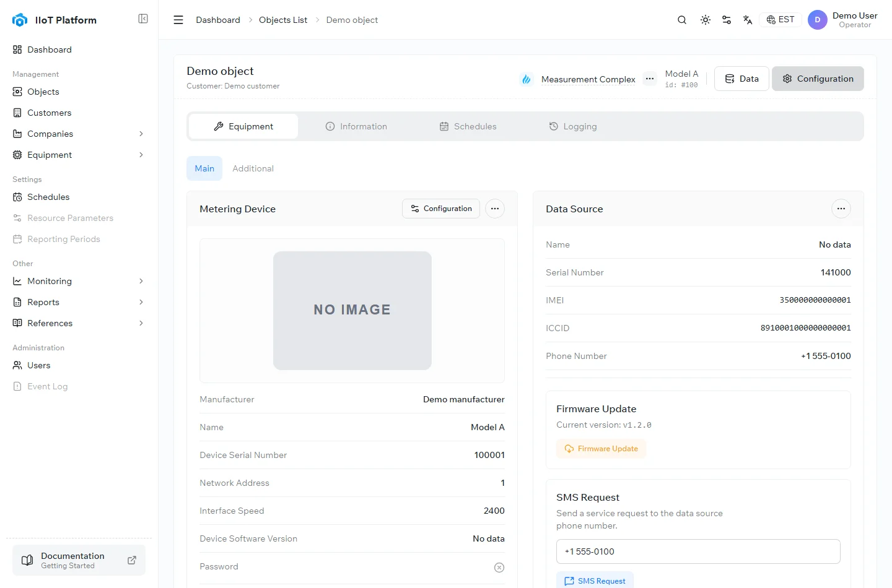Open the settings sliders icon in header
This screenshot has height=588, width=892.
(x=727, y=20)
